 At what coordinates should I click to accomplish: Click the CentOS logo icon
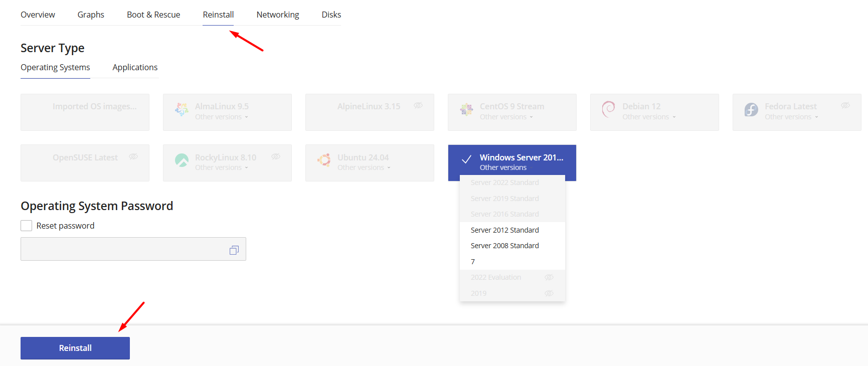pyautogui.click(x=466, y=109)
